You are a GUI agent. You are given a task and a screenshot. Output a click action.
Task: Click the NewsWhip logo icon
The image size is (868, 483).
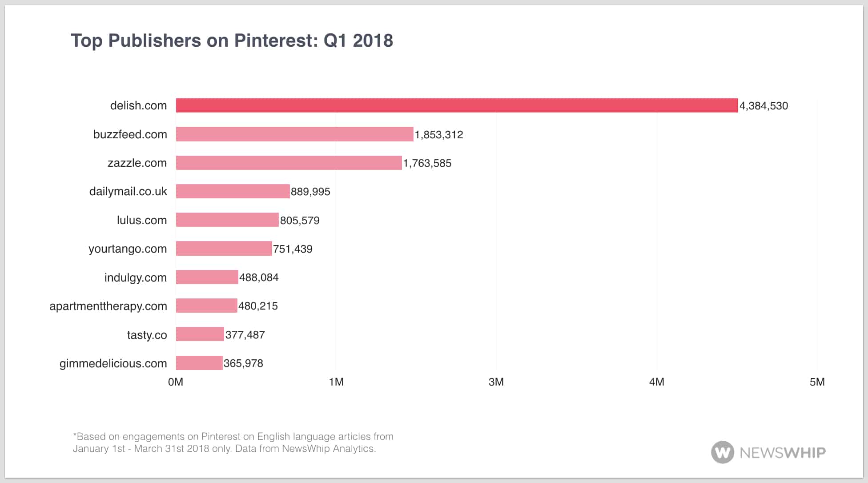tap(722, 452)
